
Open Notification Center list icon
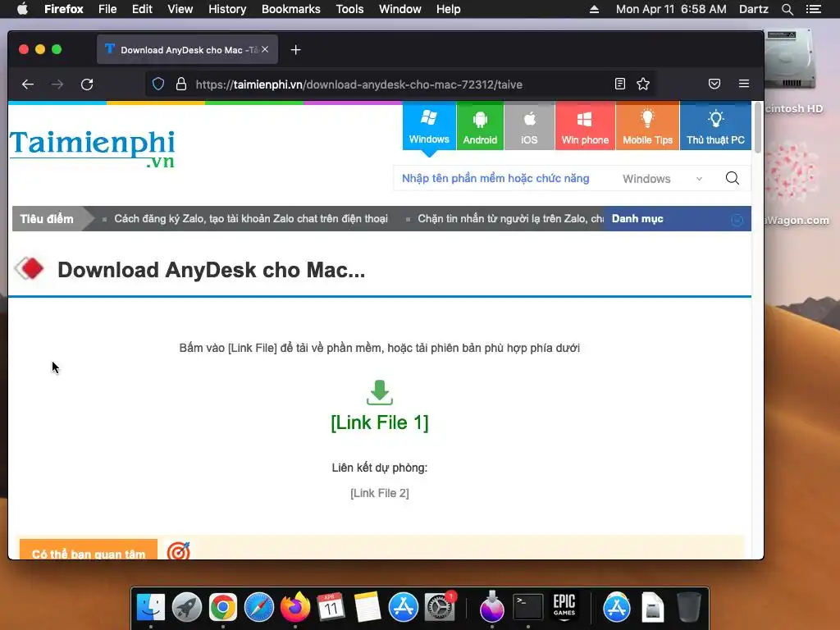tap(813, 9)
